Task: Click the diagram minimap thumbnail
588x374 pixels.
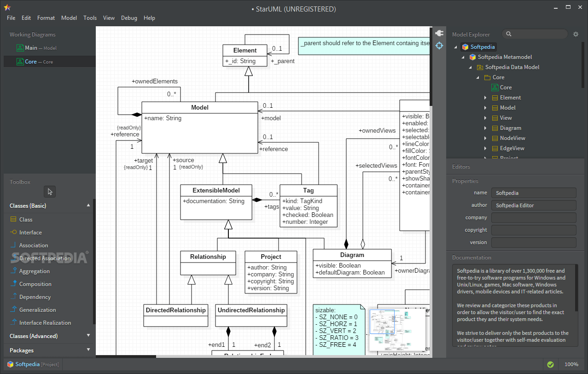Action: click(396, 330)
